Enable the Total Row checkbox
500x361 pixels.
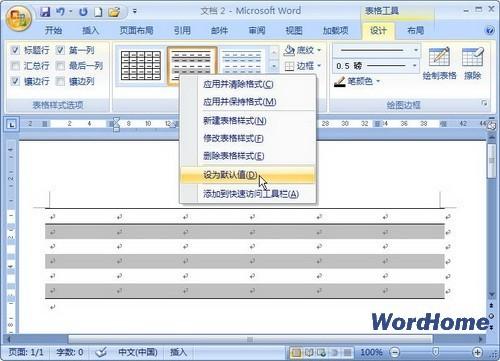coord(15,66)
